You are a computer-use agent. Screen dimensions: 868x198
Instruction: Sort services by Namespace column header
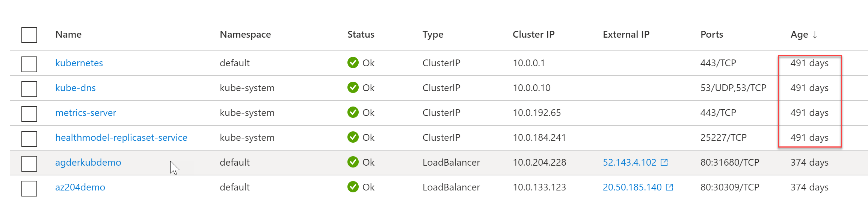tap(245, 35)
